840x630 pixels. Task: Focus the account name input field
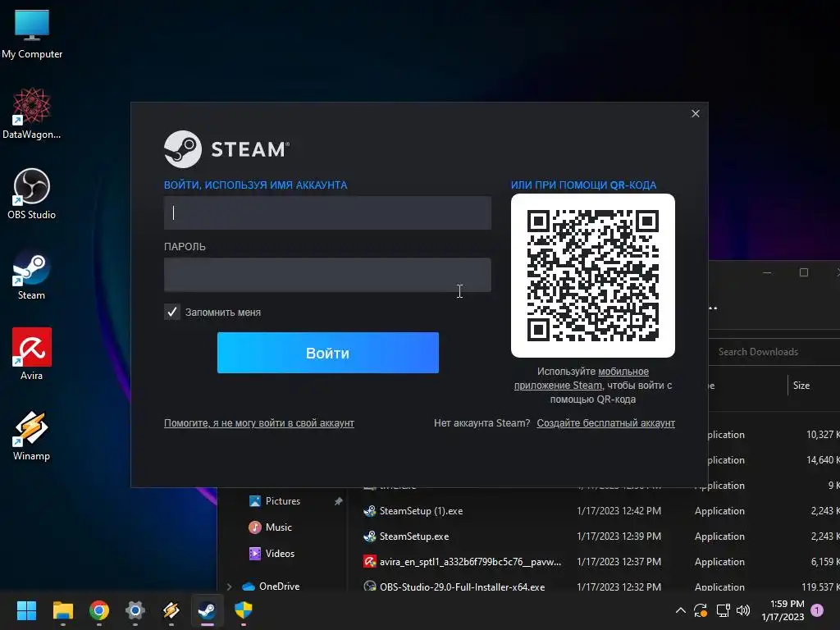pos(327,212)
